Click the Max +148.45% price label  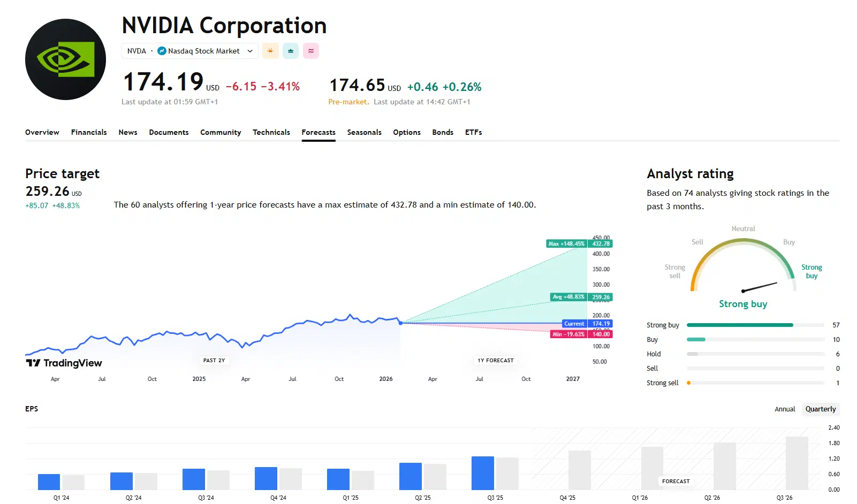click(566, 243)
